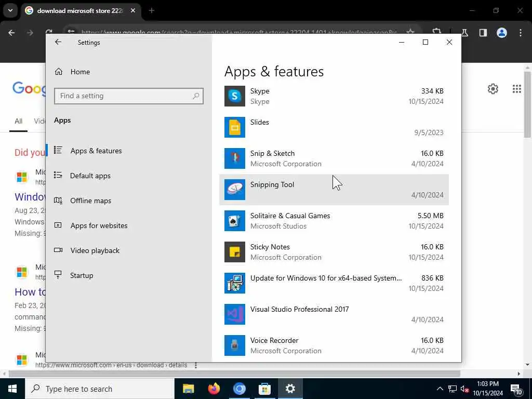
Task: Open Microsoft Store from the taskbar
Action: (264, 389)
